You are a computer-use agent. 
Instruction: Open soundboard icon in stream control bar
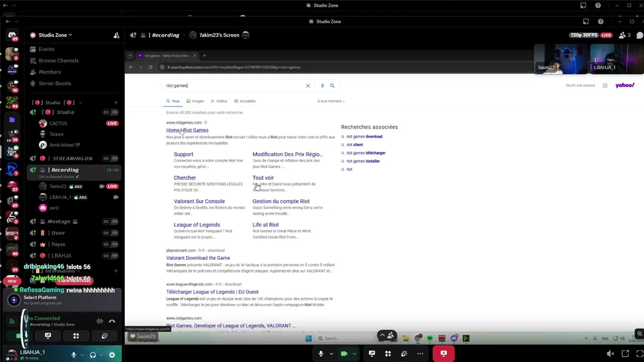[x=404, y=353]
